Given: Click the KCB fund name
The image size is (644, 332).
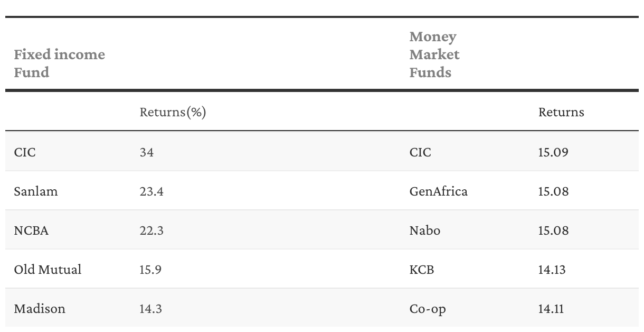Looking at the screenshot, I should [421, 270].
